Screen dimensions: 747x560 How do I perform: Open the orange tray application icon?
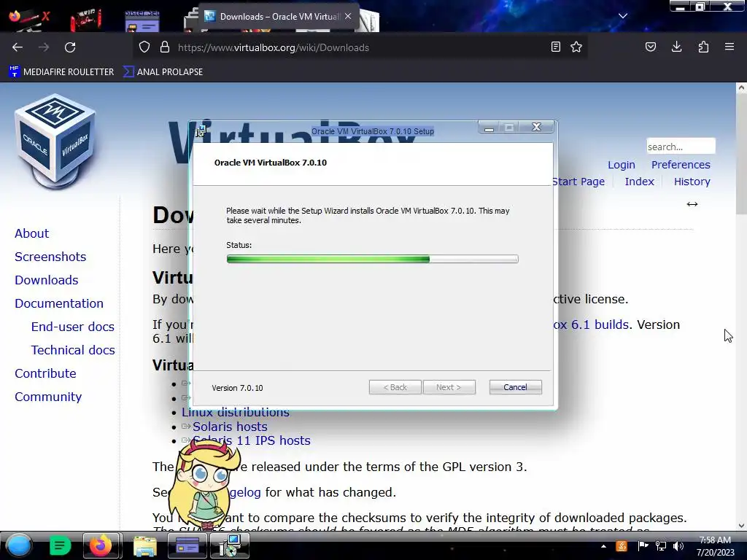622,546
